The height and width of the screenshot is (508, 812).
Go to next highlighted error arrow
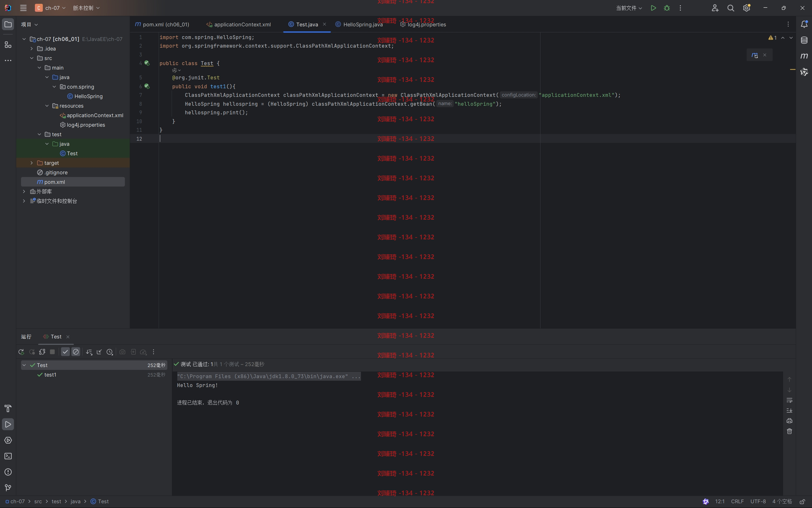[791, 38]
